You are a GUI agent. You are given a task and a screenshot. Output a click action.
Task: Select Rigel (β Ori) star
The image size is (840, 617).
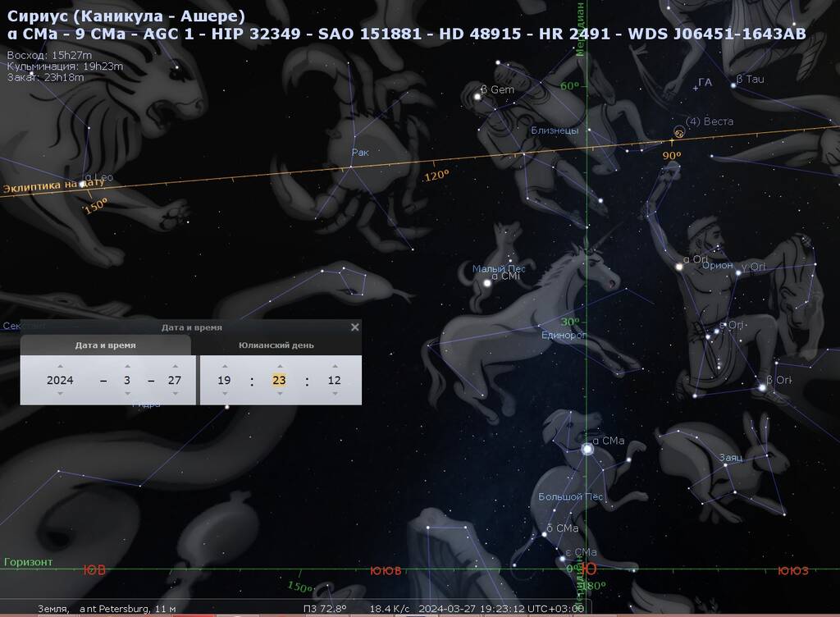point(762,386)
